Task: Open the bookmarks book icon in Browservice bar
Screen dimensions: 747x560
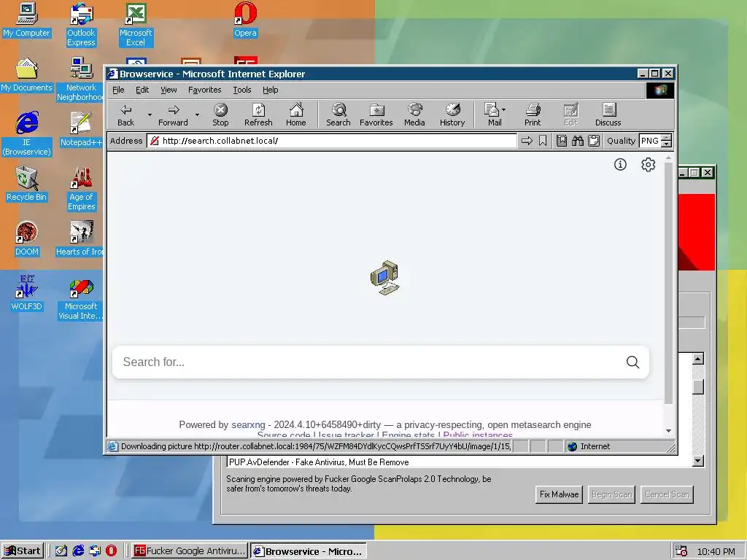Action: [x=562, y=141]
